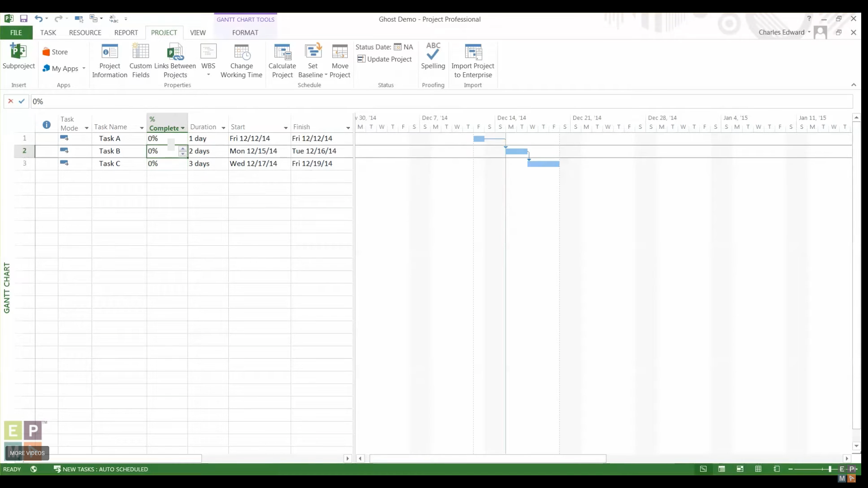Adjust the zoom slider in status bar
868x488 pixels.
point(830,469)
